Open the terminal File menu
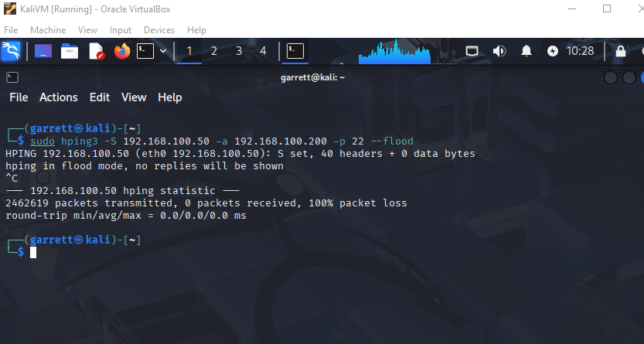644x344 pixels. [x=19, y=97]
